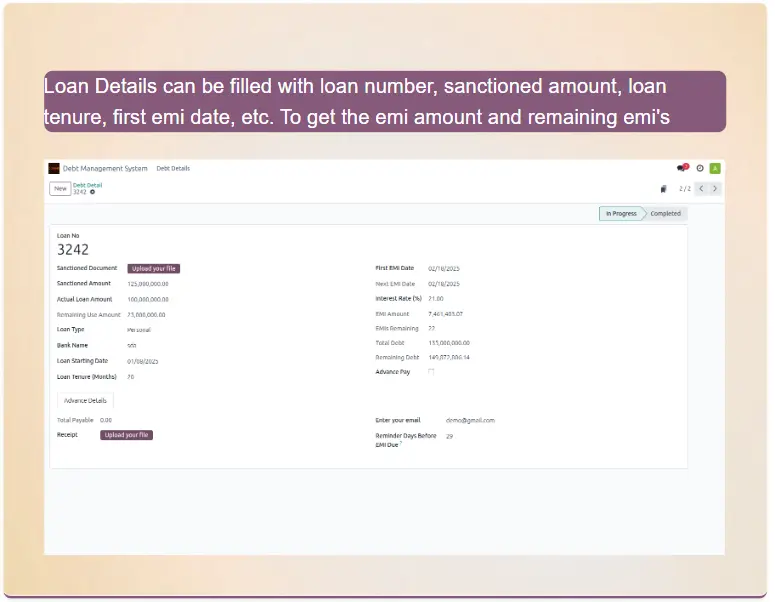The image size is (775, 602).
Task: Click the New button
Action: pos(60,188)
